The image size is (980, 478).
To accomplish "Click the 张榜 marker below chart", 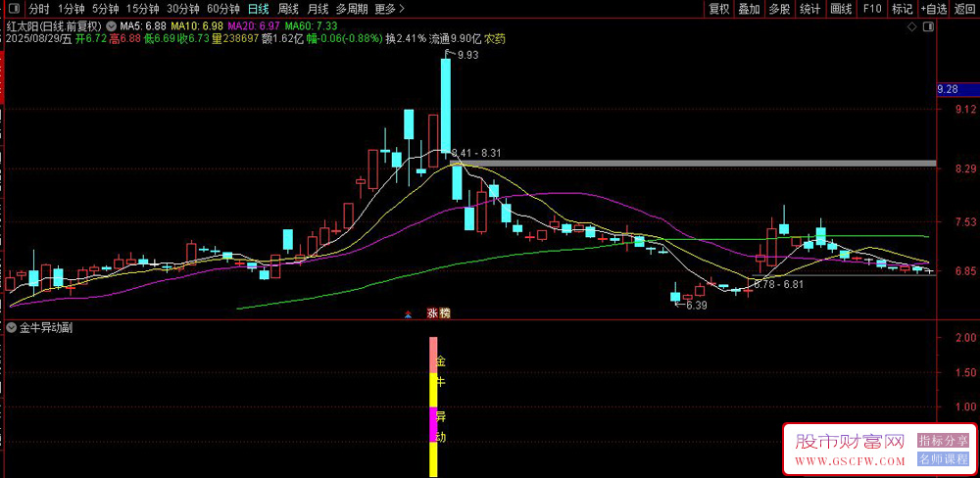I will 438,313.
